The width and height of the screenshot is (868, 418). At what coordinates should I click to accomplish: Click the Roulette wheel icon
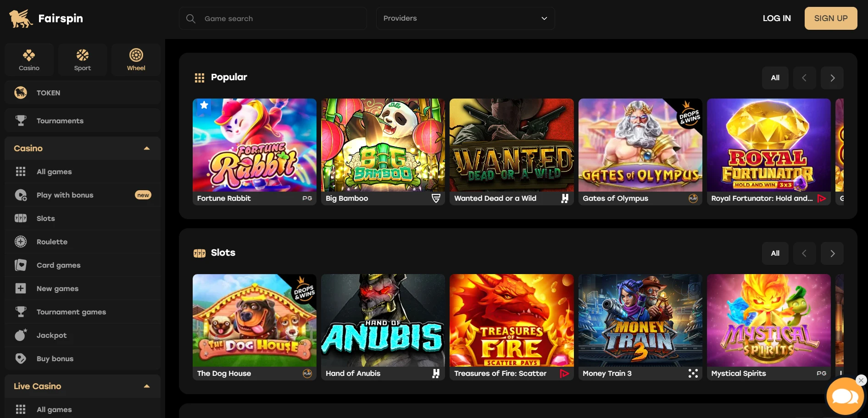click(21, 242)
